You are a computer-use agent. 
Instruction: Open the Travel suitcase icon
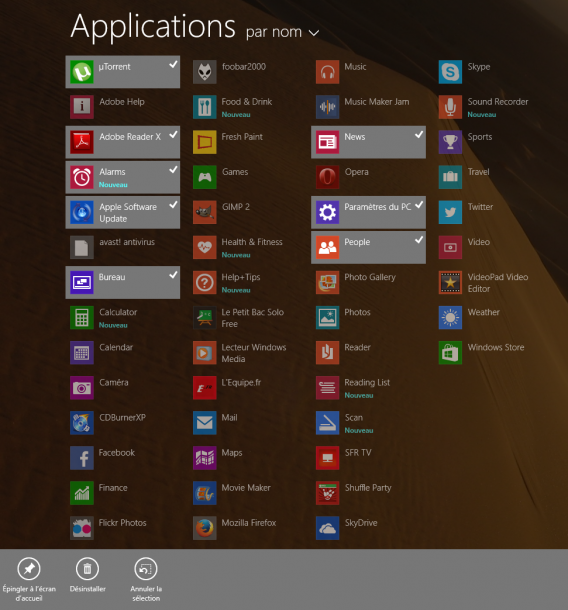pos(451,177)
